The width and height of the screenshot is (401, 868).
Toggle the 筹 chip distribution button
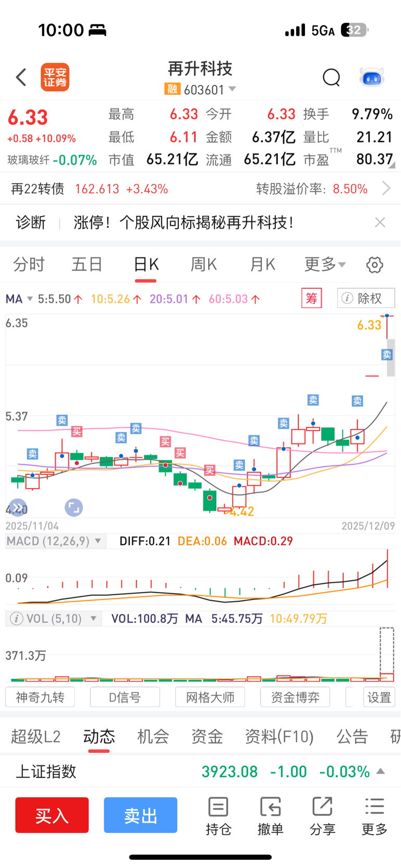(x=311, y=298)
